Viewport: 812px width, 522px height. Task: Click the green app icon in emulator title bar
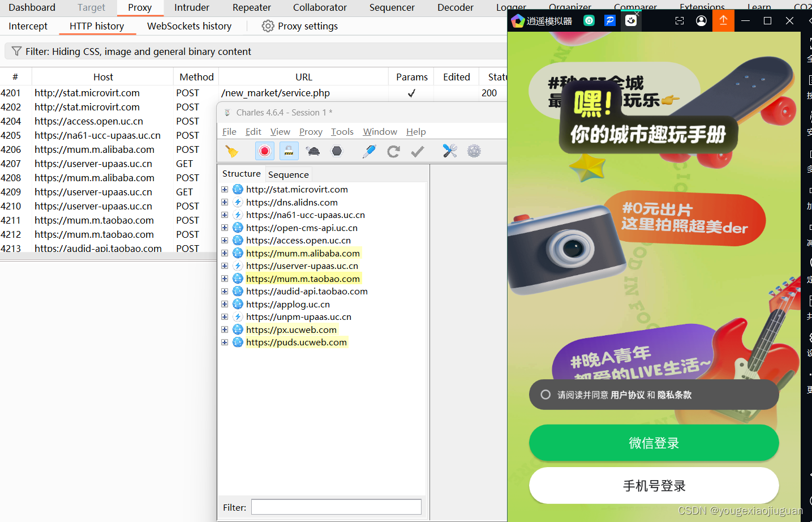click(589, 20)
